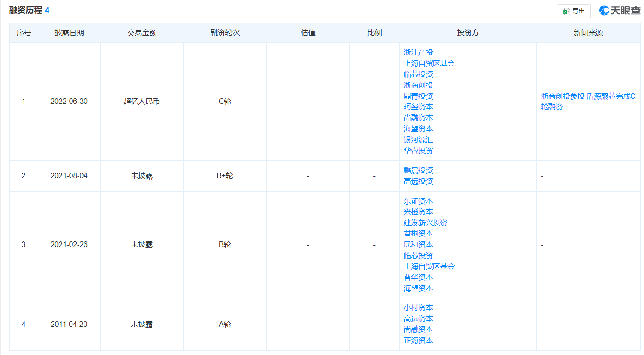The width and height of the screenshot is (644, 355).
Task: Select the date cell 2011-04-20
Action: [x=69, y=325]
